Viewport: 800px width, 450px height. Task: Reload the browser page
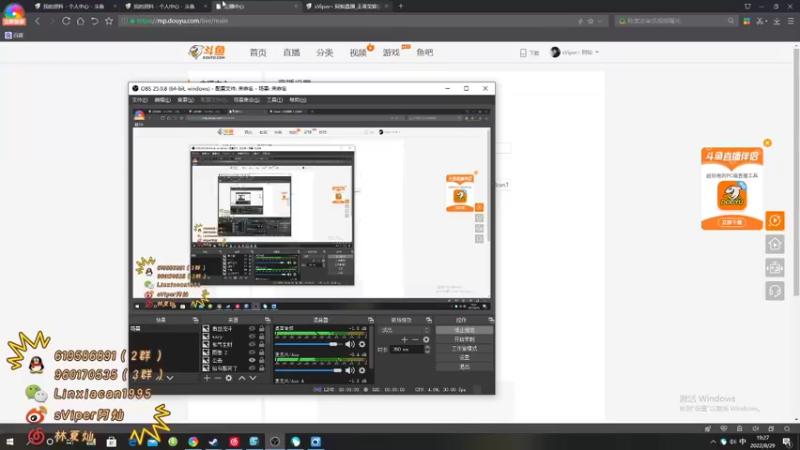66,21
